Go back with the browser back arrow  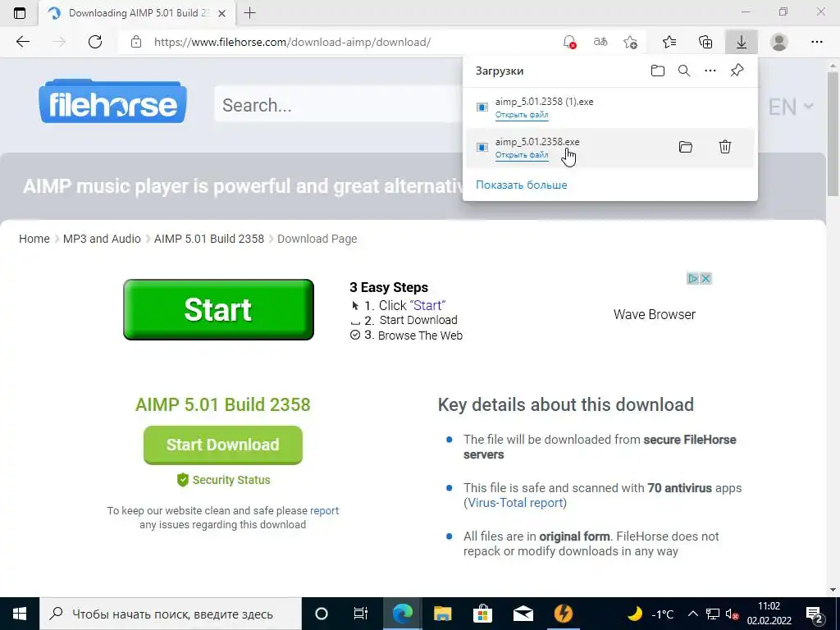(22, 42)
